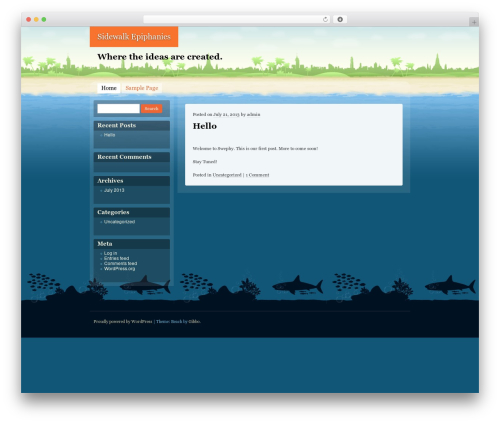Open the Hello link under Recent Posts

109,135
